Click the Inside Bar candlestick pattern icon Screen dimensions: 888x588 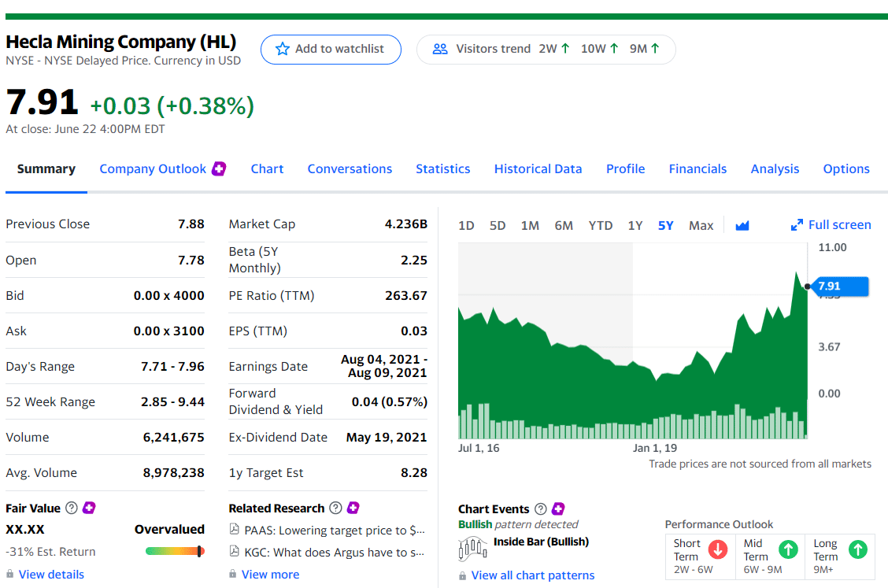(x=472, y=549)
